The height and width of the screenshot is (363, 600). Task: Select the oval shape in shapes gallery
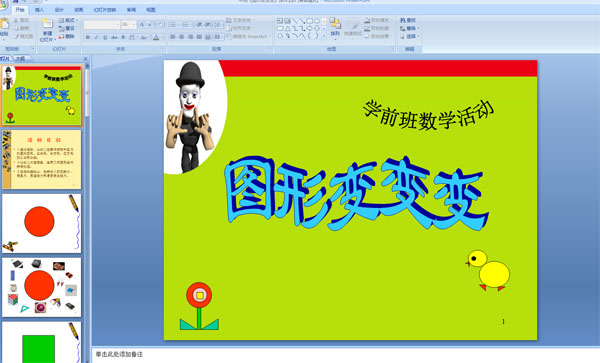[317, 21]
